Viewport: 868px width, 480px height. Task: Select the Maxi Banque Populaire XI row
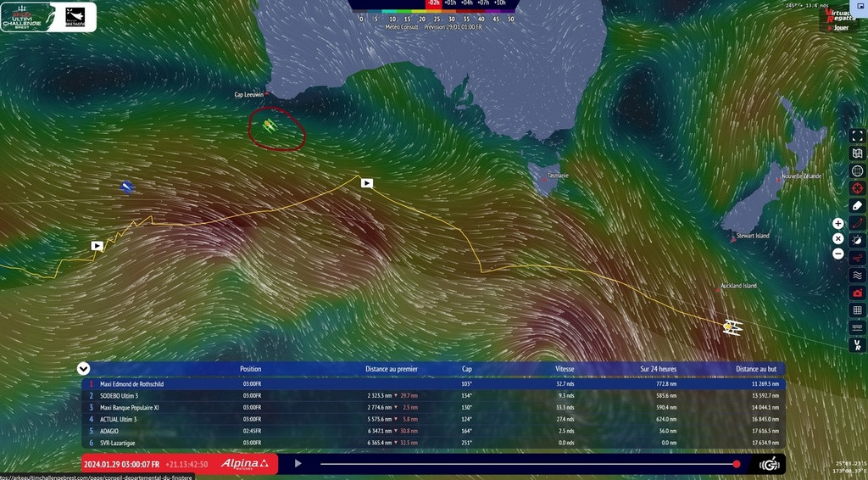[x=433, y=407]
